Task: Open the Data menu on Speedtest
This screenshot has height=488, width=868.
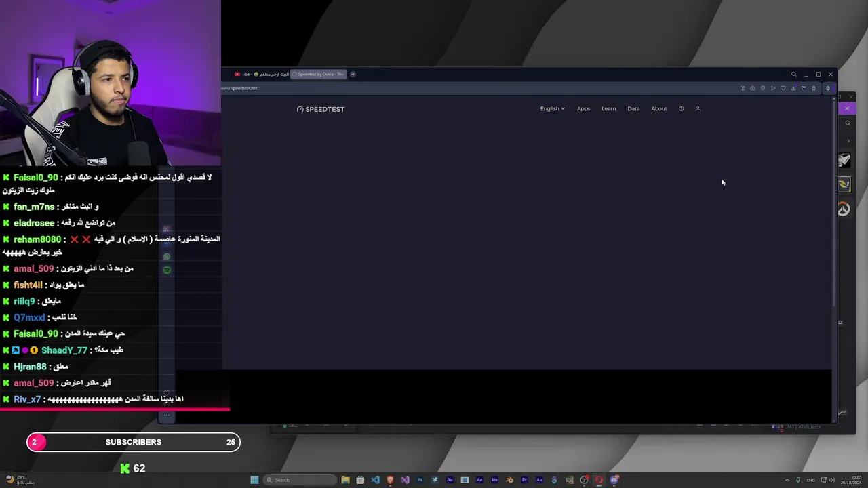Action: [633, 108]
